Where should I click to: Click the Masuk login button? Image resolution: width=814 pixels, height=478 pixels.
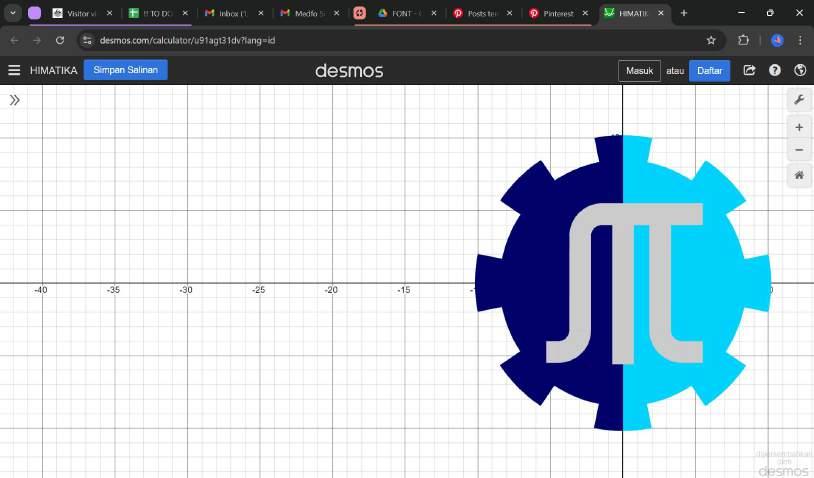[639, 71]
